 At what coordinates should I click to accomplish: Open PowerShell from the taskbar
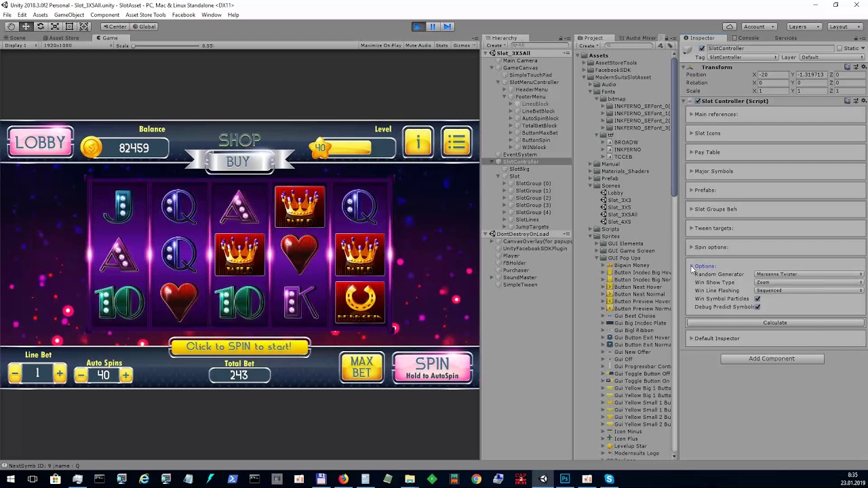coord(233,479)
